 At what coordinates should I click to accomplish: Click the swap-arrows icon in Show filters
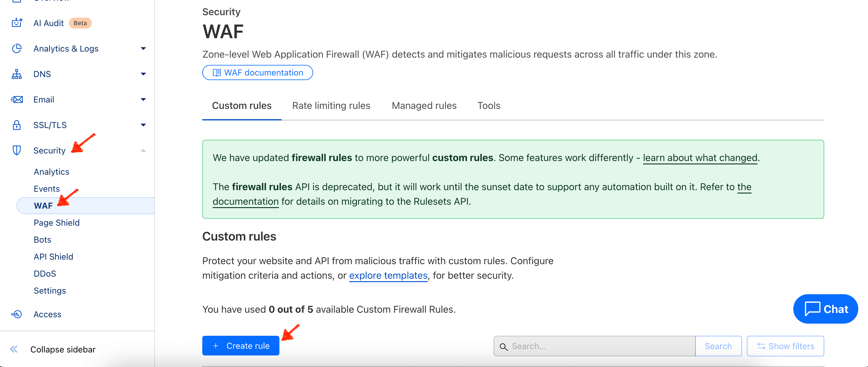761,346
